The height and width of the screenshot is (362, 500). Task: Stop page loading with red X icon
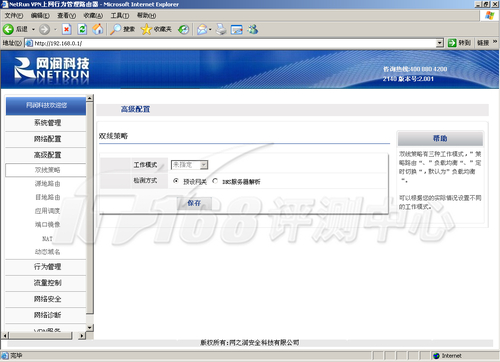click(x=67, y=29)
